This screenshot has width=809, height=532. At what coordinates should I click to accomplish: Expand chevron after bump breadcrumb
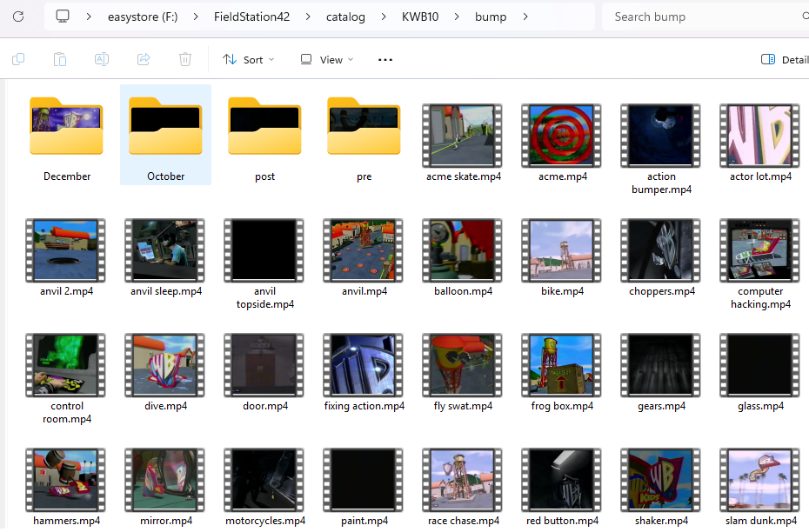point(525,17)
